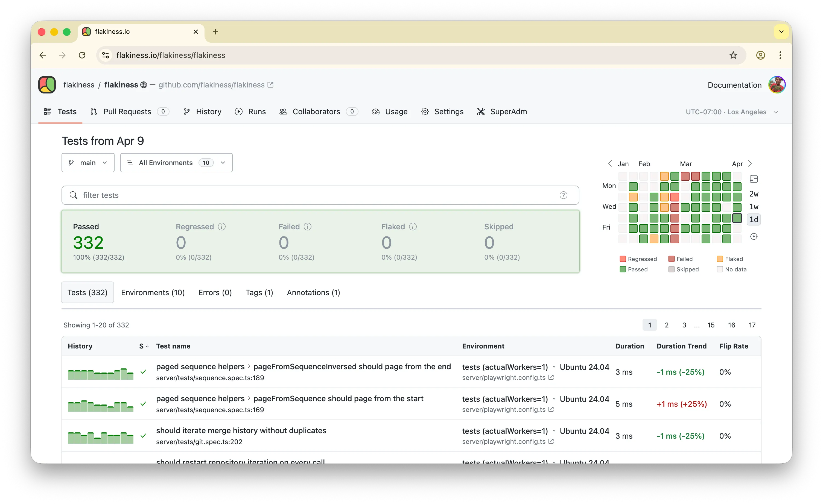
Task: Click history sparkline of pageFromSequence start row
Action: pos(101,406)
